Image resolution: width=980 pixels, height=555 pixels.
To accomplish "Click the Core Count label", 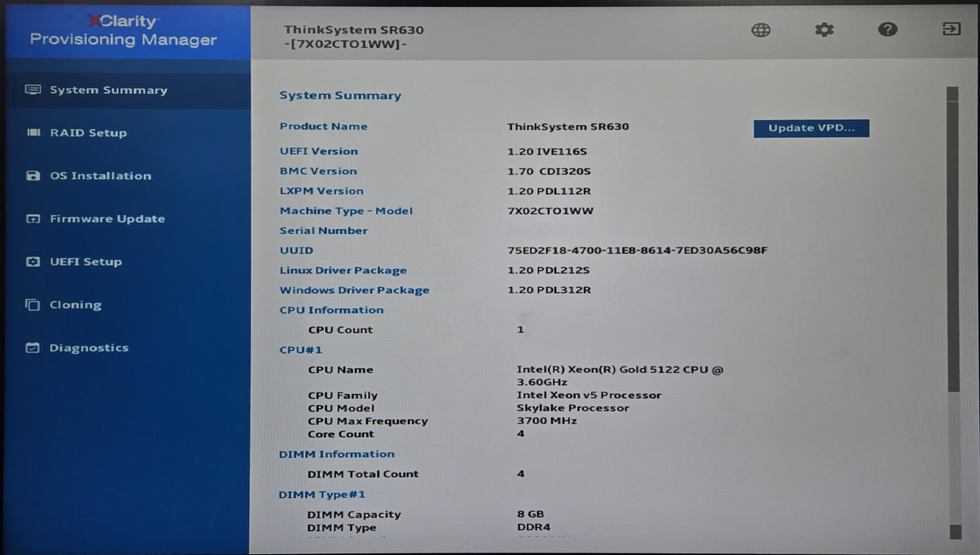I will pyautogui.click(x=340, y=434).
